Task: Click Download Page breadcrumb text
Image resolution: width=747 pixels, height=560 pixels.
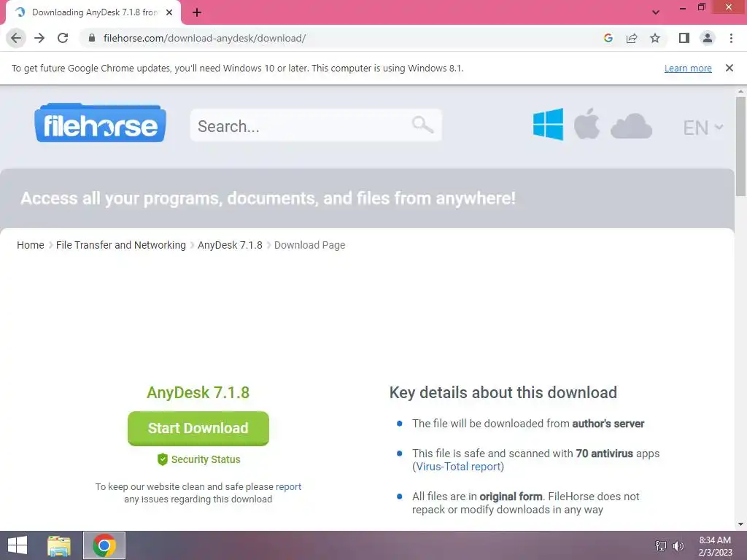Action: pyautogui.click(x=309, y=245)
